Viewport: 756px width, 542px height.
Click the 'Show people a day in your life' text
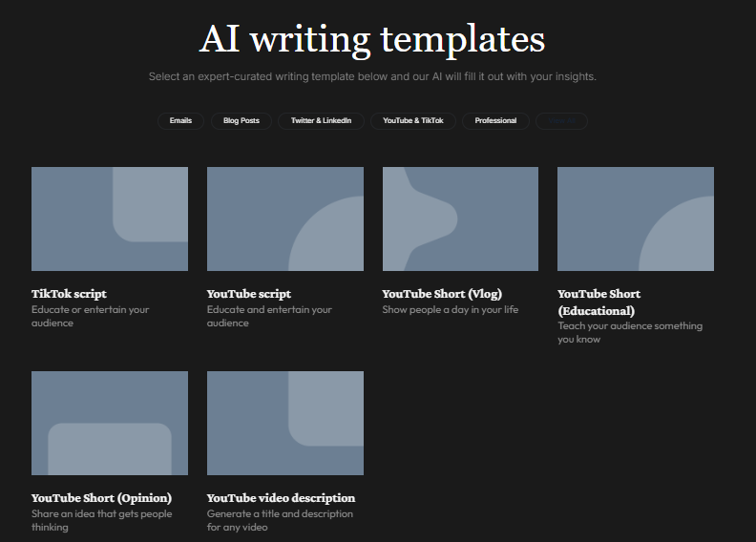coord(451,310)
